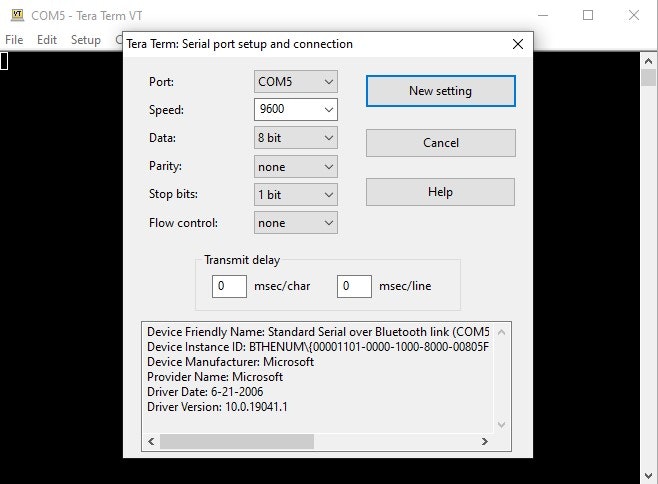The width and height of the screenshot is (658, 484).
Task: Click the Driver Date: 6-21-2006 text
Action: click(205, 392)
